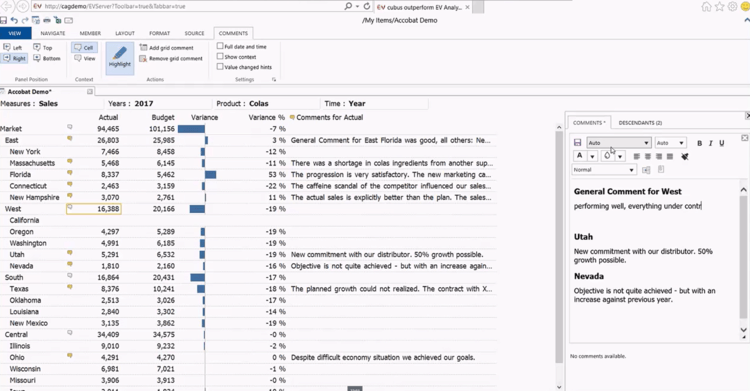Switch to the LAYOUT ribbon tab
This screenshot has width=750, height=391.
(125, 33)
